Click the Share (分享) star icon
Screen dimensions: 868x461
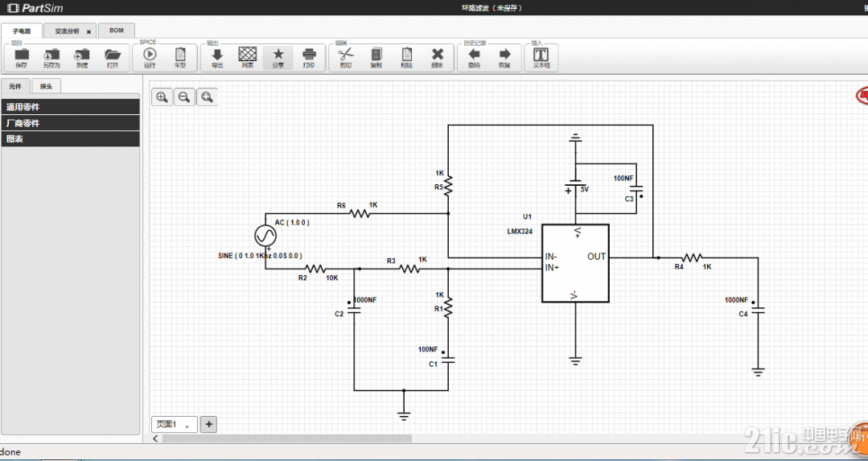point(278,54)
